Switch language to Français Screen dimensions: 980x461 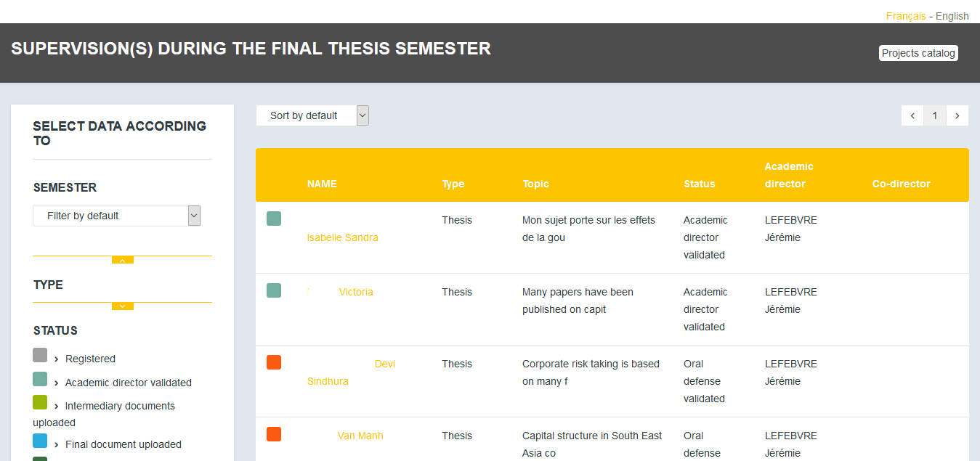(906, 16)
